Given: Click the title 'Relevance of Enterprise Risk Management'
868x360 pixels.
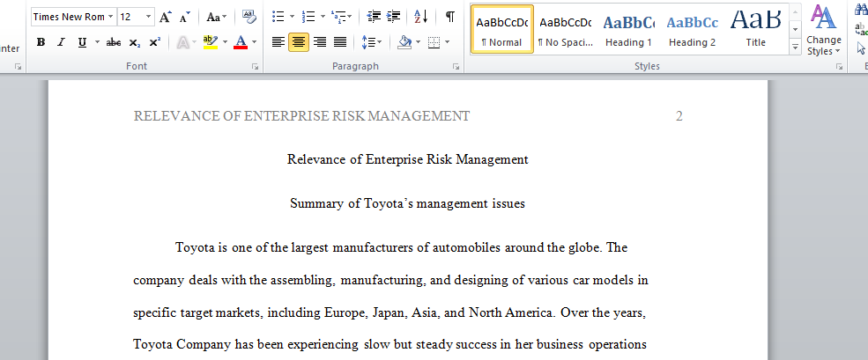Looking at the screenshot, I should (408, 160).
